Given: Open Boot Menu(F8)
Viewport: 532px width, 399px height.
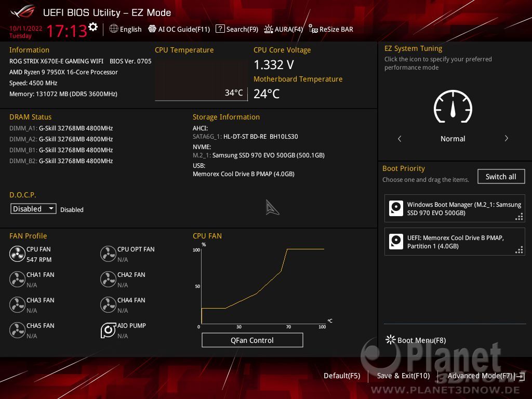Looking at the screenshot, I should click(x=416, y=340).
